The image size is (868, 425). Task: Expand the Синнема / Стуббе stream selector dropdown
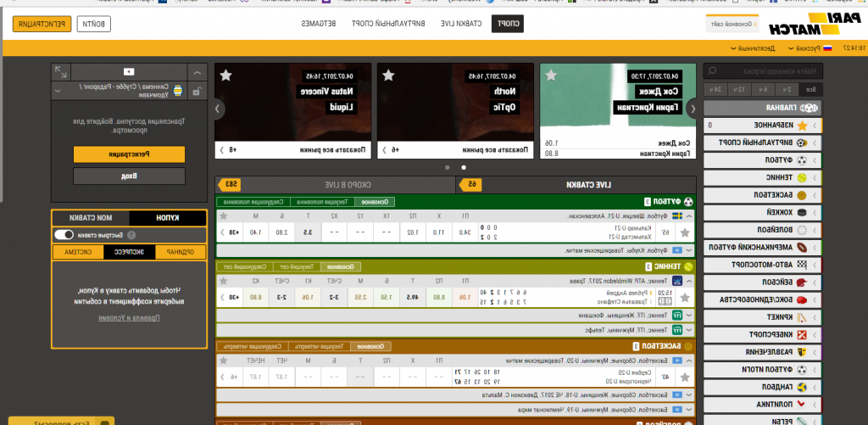point(57,91)
